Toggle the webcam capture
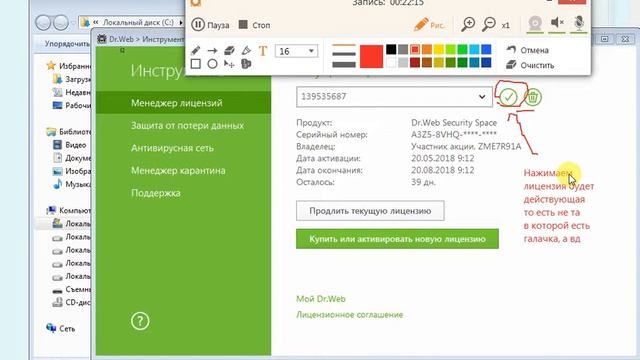This screenshot has width=640, height=360. point(535,23)
